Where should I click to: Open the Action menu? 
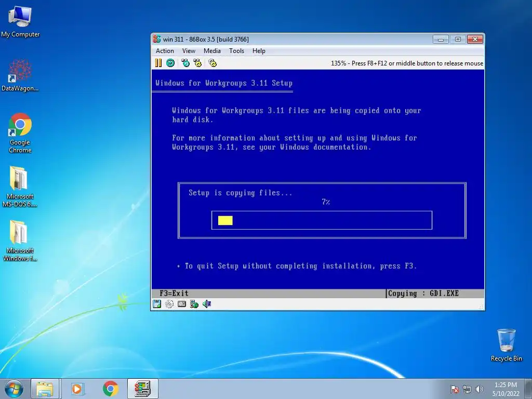pyautogui.click(x=165, y=51)
